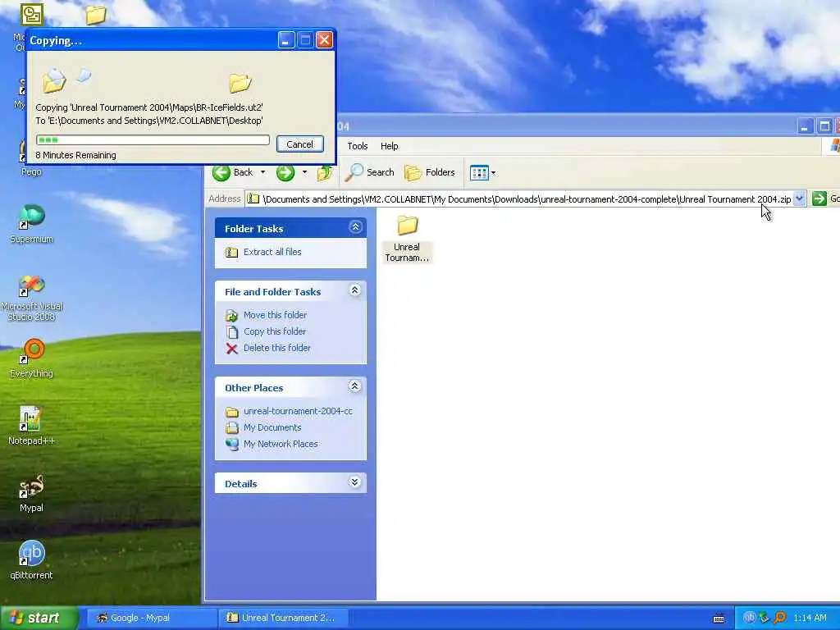Switch to Unreal Tournament taskbar button
Image resolution: width=840 pixels, height=630 pixels.
coord(284,618)
